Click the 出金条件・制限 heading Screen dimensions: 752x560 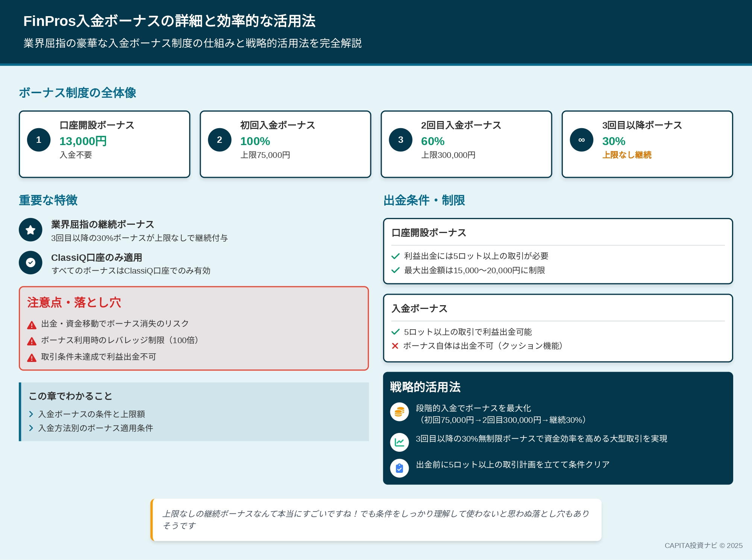[x=424, y=200]
